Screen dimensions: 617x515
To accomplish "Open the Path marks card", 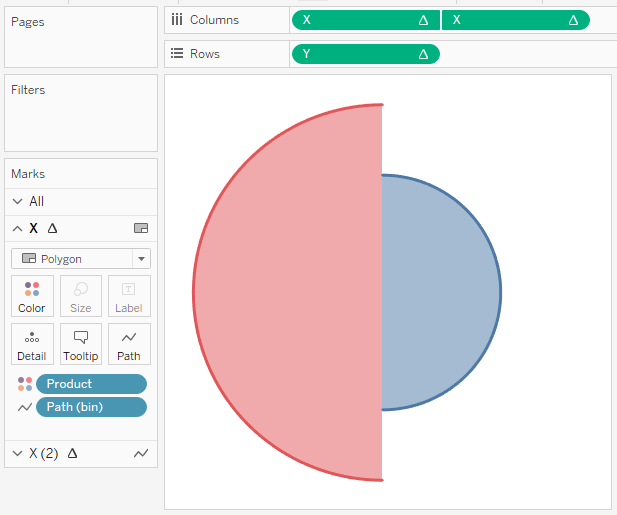I will (x=129, y=344).
